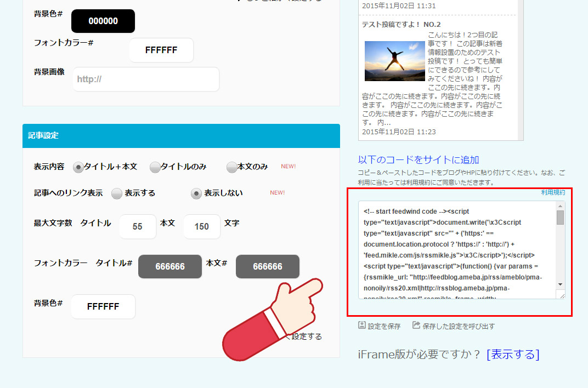Click the 表示内容 label
The height and width of the screenshot is (388, 588).
49,167
